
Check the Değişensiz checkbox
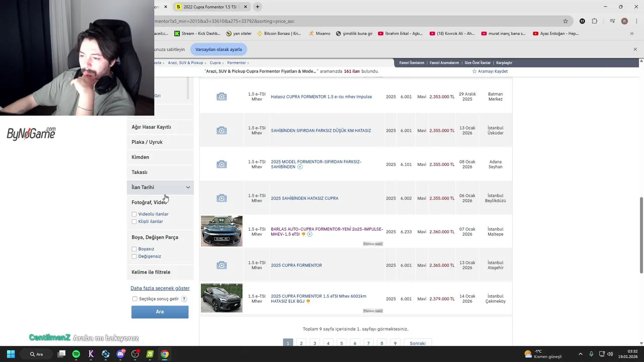pyautogui.click(x=134, y=256)
